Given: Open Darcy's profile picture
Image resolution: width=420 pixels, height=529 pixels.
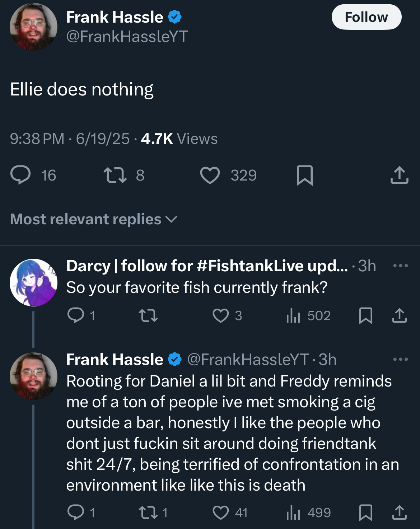Looking at the screenshot, I should pos(33,282).
